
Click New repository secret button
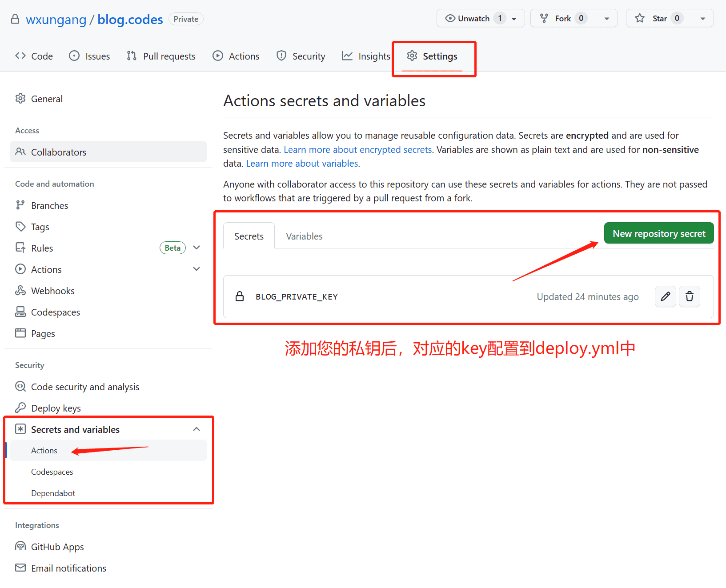tap(659, 233)
